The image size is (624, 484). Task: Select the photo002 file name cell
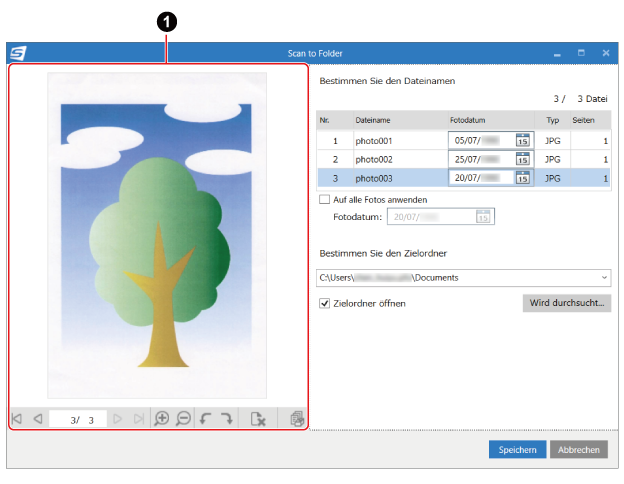[400, 159]
